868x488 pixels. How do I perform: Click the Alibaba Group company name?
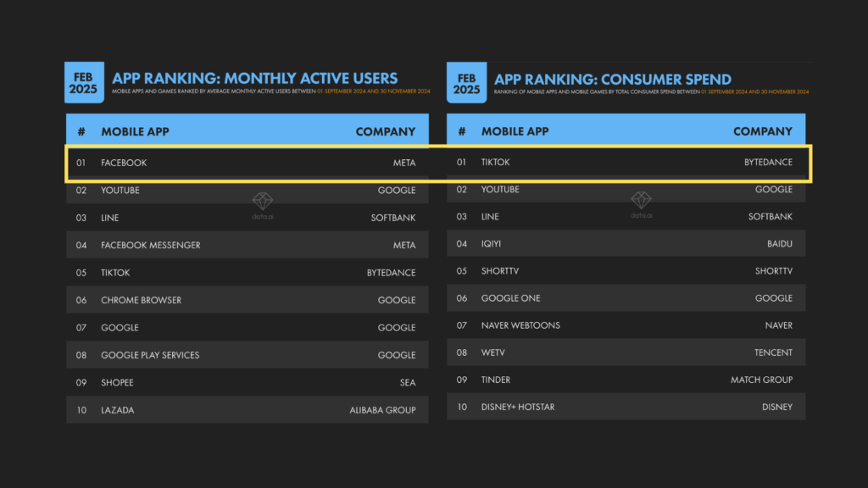point(382,410)
